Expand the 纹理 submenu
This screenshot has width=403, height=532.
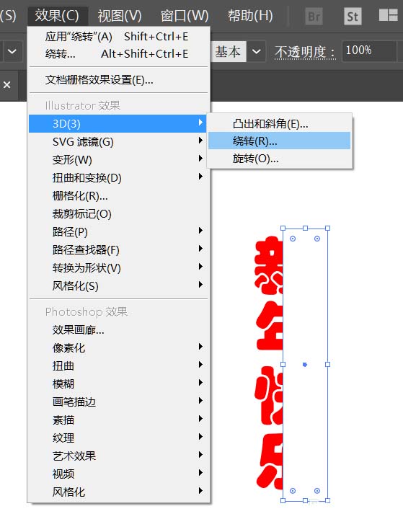[118, 438]
